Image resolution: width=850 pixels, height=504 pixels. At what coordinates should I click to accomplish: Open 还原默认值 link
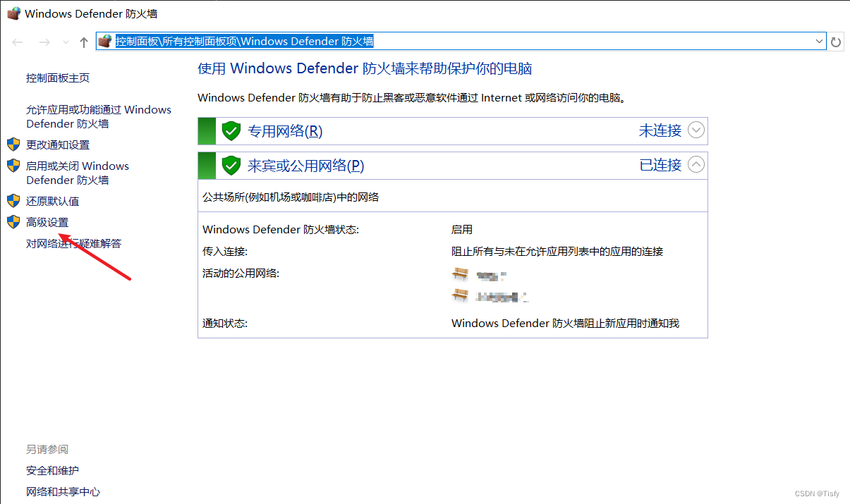coord(53,201)
